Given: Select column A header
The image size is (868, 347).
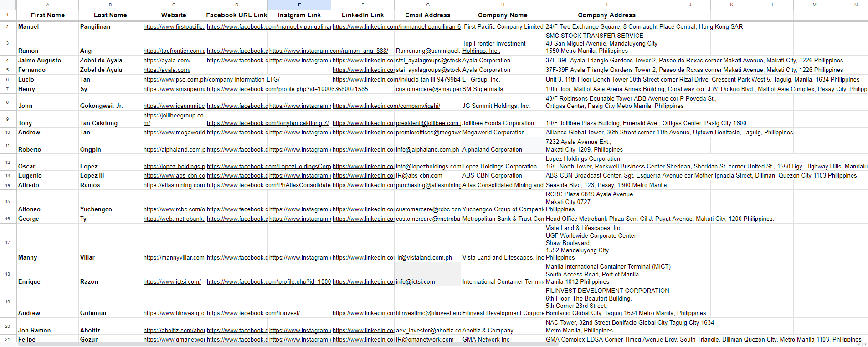Looking at the screenshot, I should (x=47, y=5).
